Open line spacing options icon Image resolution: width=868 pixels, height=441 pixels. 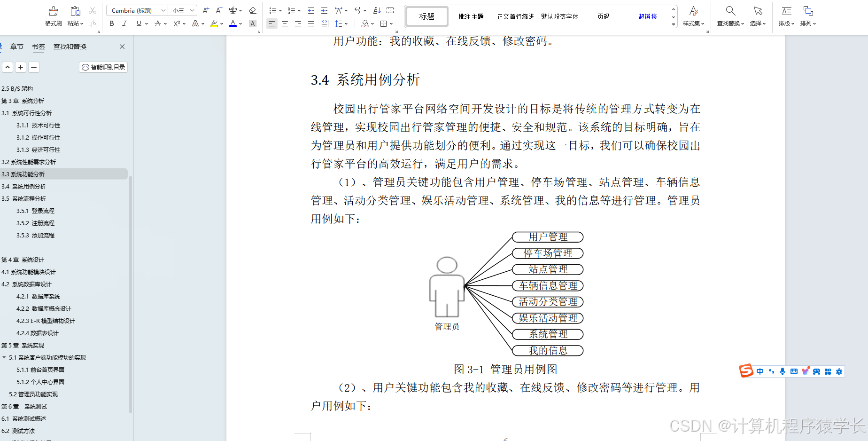tap(339, 24)
